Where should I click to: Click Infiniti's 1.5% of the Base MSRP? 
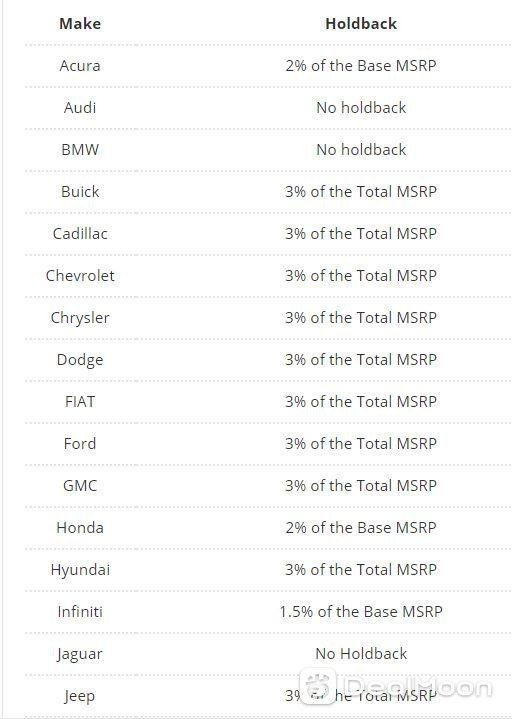point(361,612)
